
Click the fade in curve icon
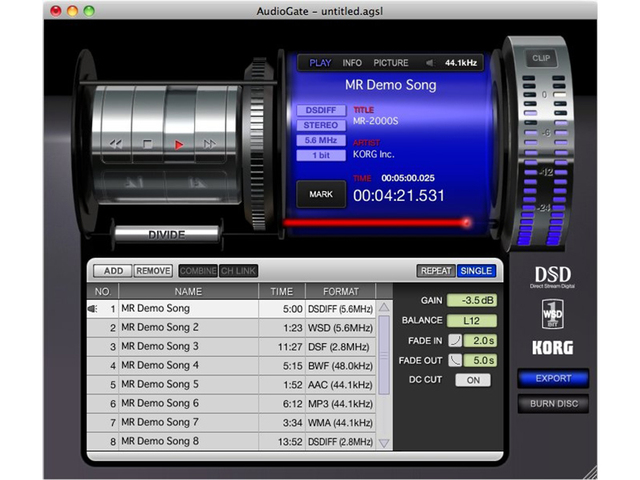(454, 340)
